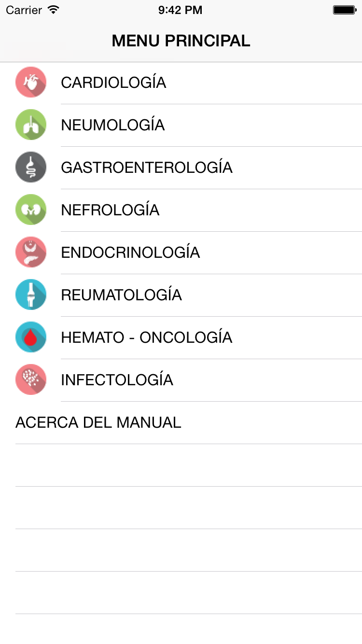Image resolution: width=362 pixels, height=644 pixels.
Task: Tap the MENU PRINCIPAL title
Action: click(181, 41)
